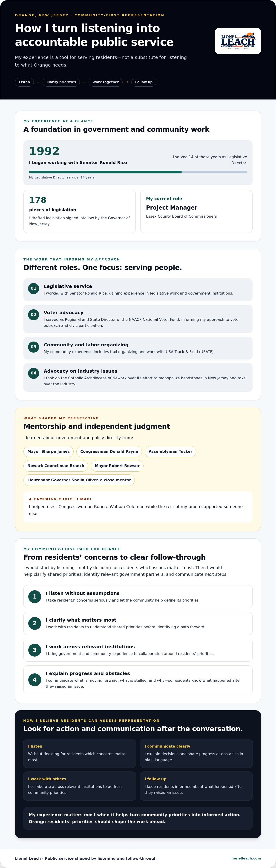This screenshot has height=868, width=276.
Task: Click the Legislative Director service progress bar
Action: coord(138,172)
